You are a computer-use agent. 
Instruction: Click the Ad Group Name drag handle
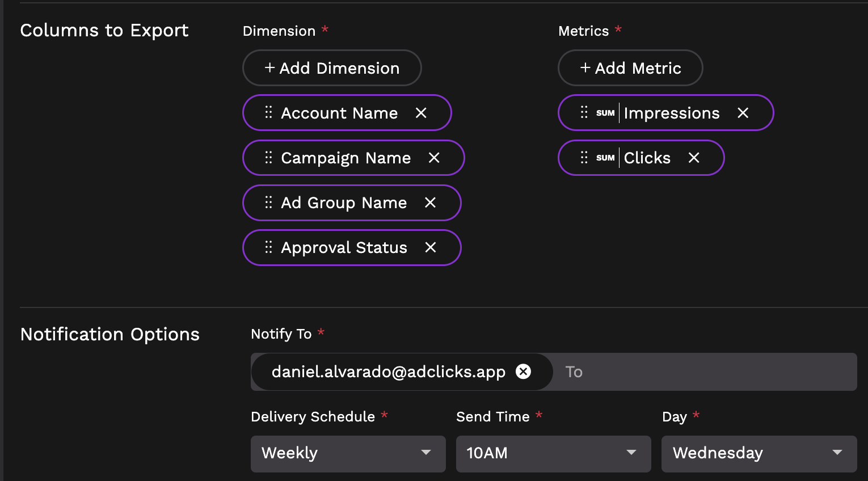268,202
